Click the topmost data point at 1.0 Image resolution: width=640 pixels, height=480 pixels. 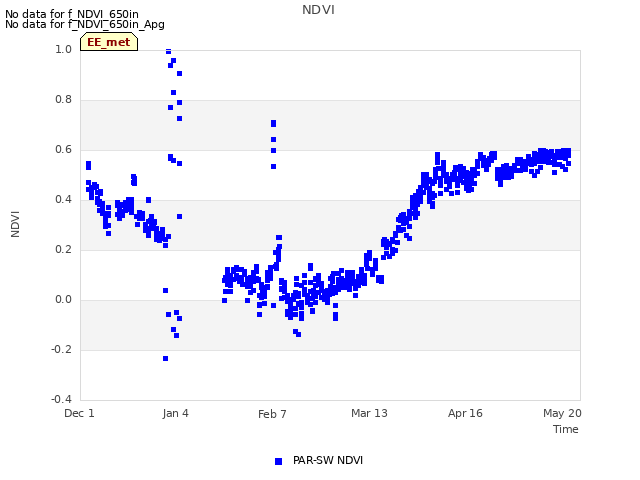click(168, 51)
